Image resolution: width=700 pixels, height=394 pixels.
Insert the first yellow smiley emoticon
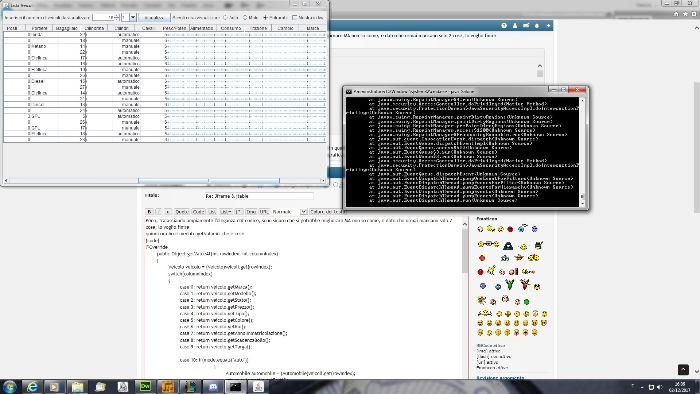point(480,229)
